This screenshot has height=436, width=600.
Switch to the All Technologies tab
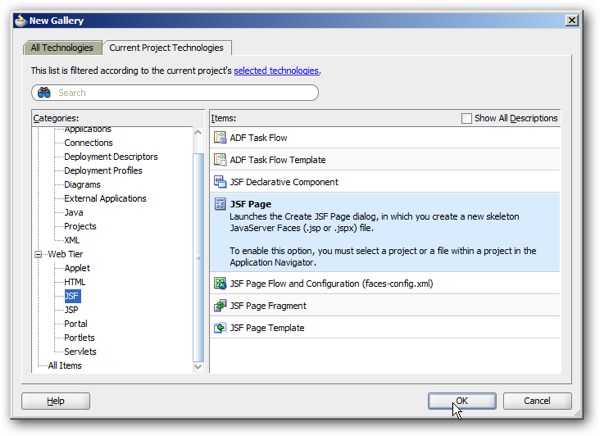[62, 48]
